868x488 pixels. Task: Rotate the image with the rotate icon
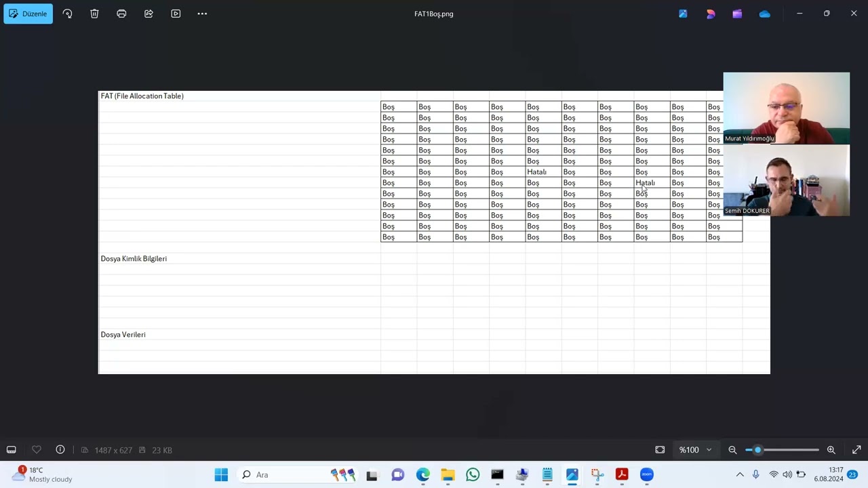click(x=67, y=14)
